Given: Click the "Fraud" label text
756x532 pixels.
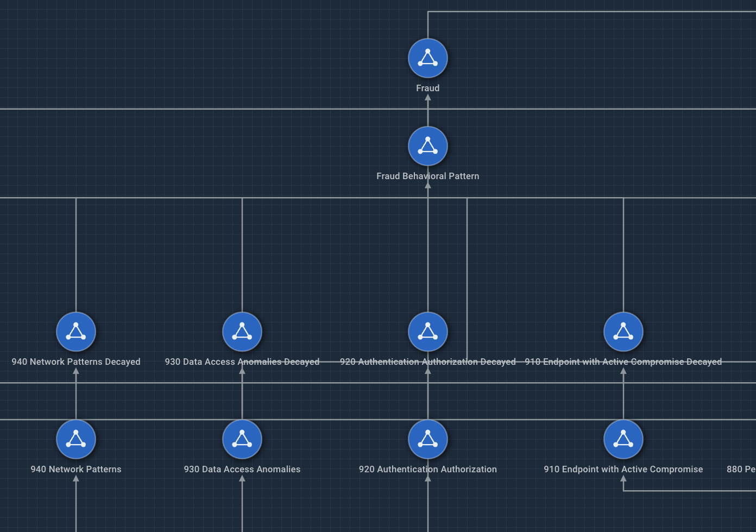Looking at the screenshot, I should (x=428, y=88).
